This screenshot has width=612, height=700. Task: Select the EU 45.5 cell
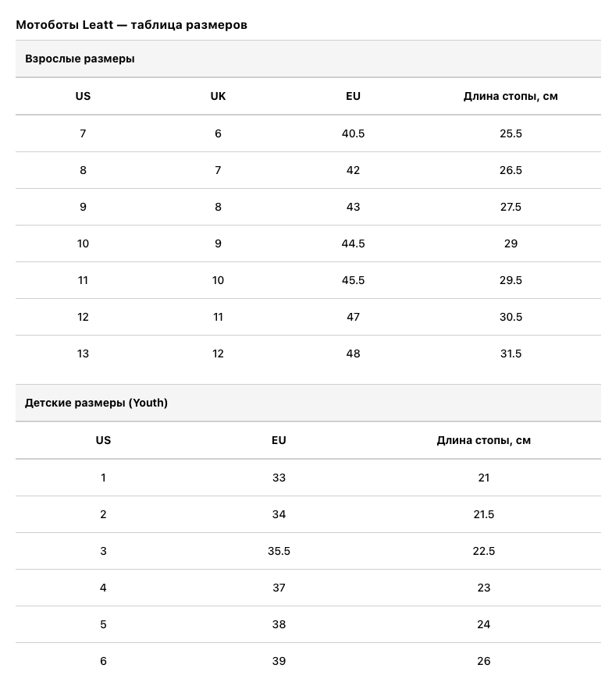(353, 280)
